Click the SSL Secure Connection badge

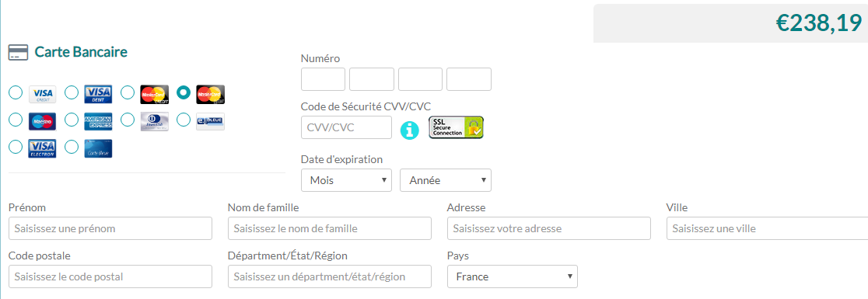(456, 127)
